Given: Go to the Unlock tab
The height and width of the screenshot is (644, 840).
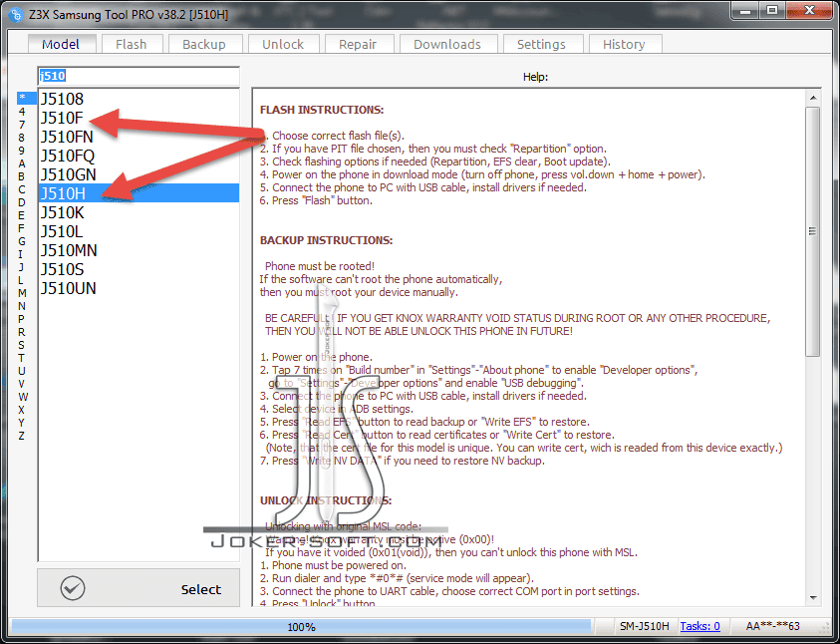Looking at the screenshot, I should [283, 45].
